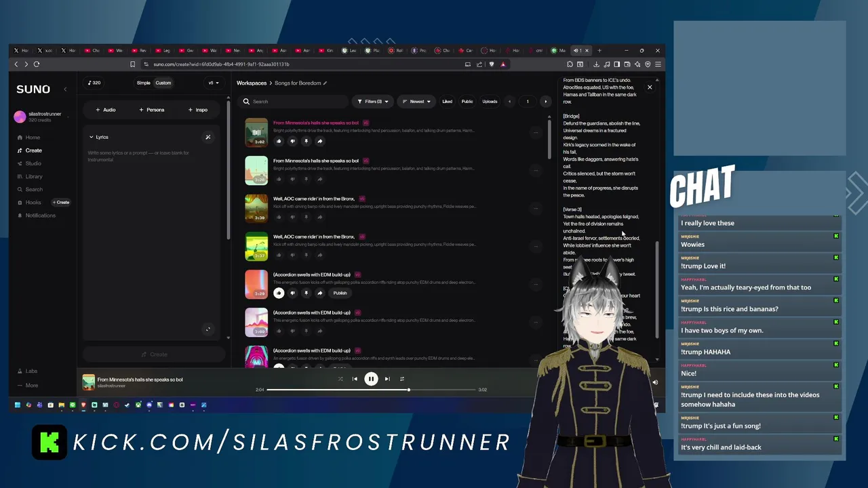Skip to next track in player
This screenshot has width=868, height=488.
(x=387, y=379)
